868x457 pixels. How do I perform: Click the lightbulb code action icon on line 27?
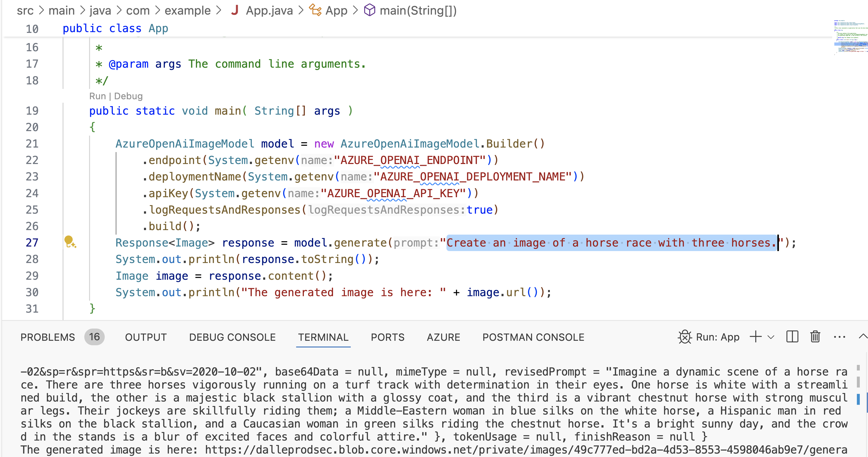[x=70, y=242]
